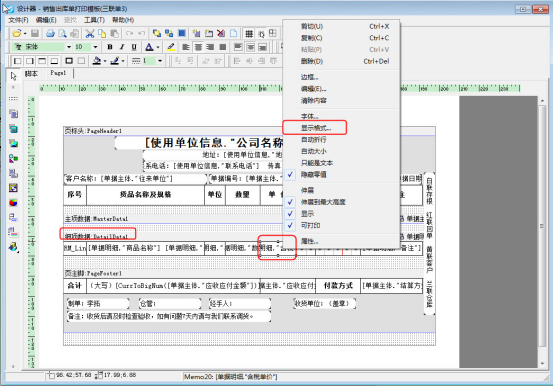This screenshot has height=386, width=553.
Task: Expand the font size 10 dropdown
Action: tap(95, 47)
